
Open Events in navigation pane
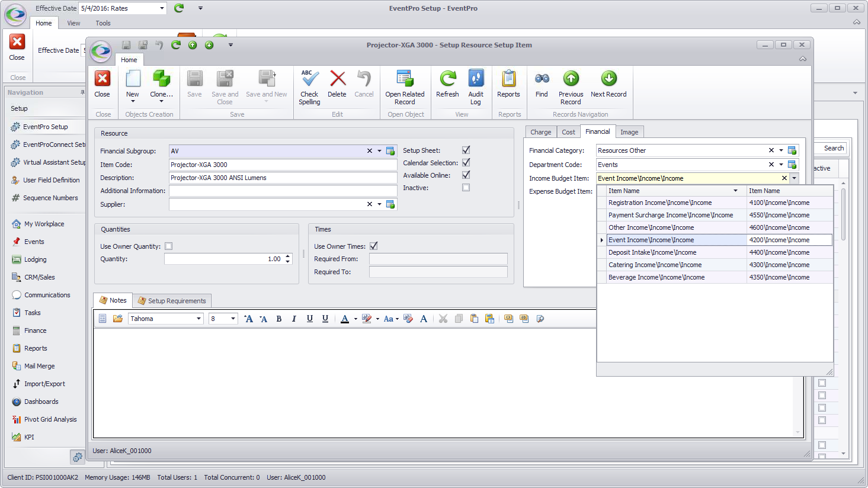pyautogui.click(x=34, y=242)
